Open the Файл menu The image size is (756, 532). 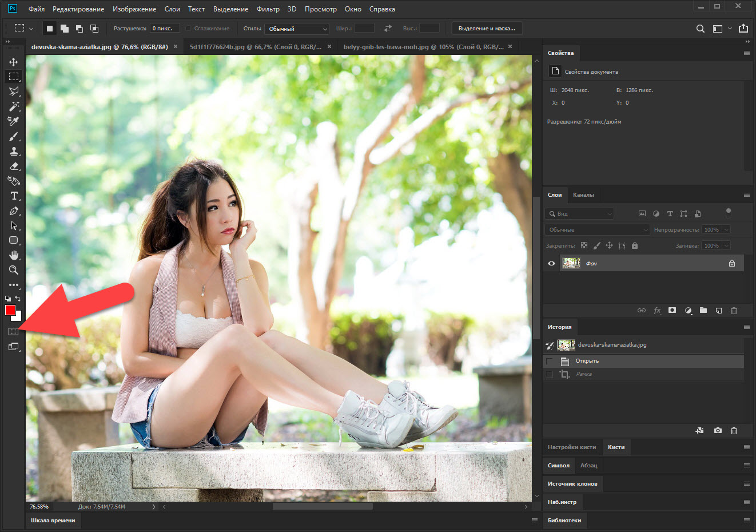pos(37,9)
